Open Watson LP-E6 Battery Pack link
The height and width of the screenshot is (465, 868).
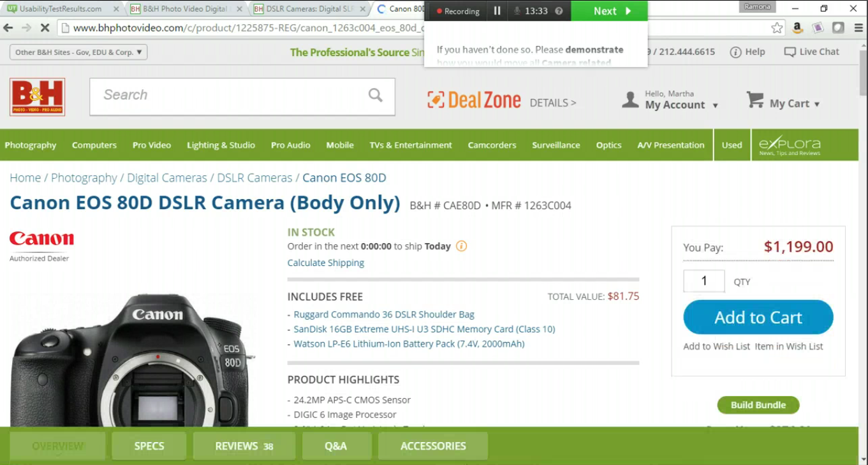point(409,344)
